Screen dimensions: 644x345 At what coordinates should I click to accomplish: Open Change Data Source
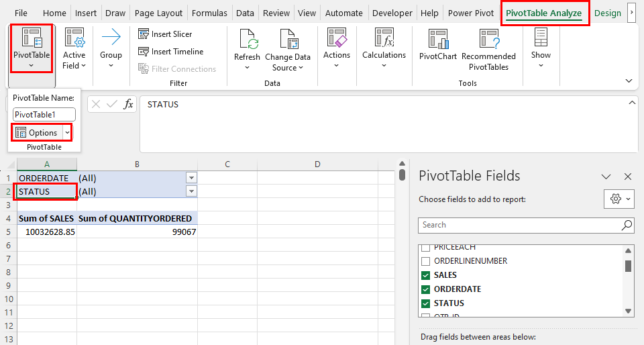(288, 50)
